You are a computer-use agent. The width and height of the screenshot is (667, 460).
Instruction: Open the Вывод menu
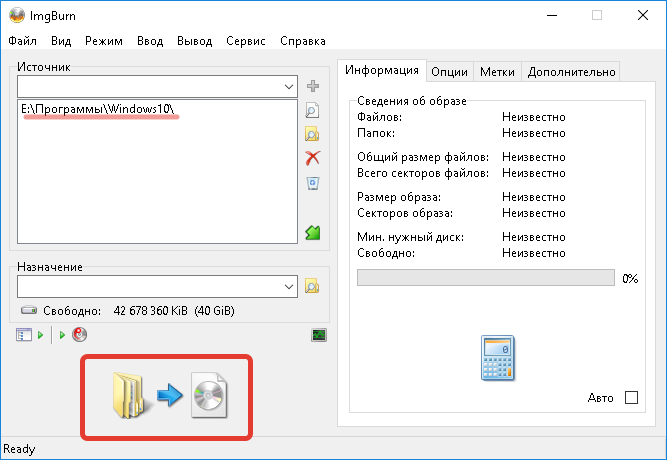[x=194, y=41]
